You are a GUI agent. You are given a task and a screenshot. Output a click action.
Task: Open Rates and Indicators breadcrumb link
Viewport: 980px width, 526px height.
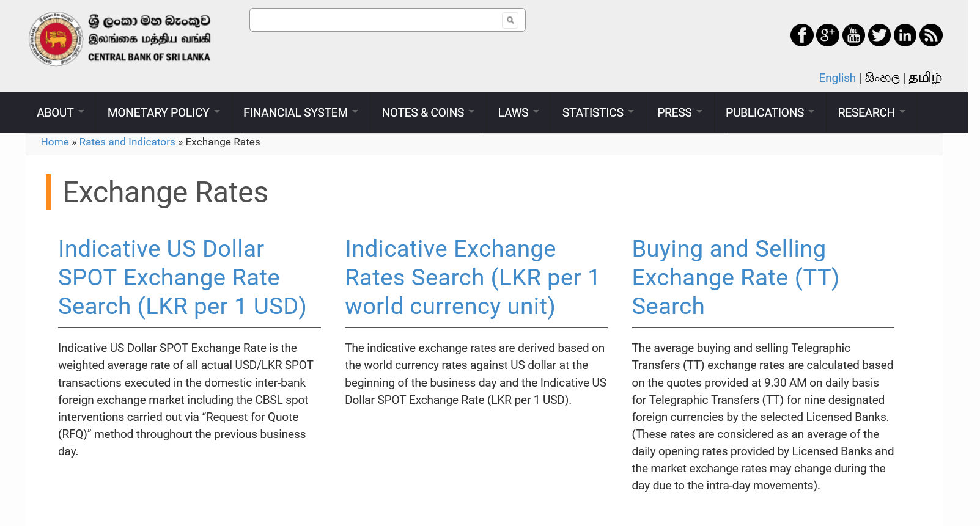tap(127, 142)
